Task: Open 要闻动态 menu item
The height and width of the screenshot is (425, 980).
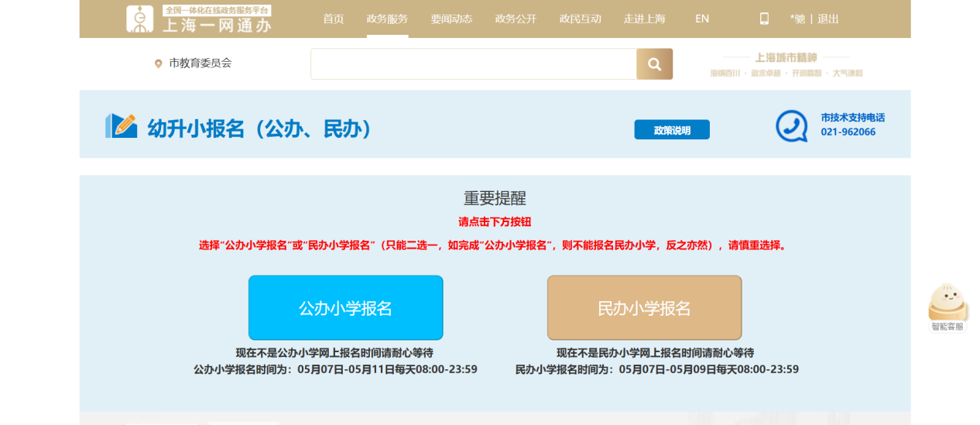Action: (x=451, y=19)
